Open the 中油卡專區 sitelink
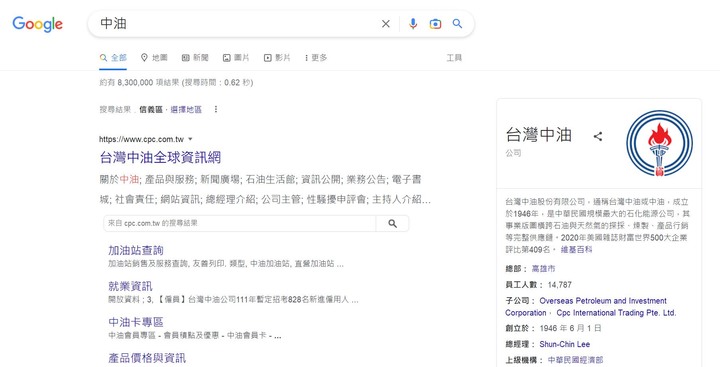This screenshot has height=367, width=720. point(136,322)
